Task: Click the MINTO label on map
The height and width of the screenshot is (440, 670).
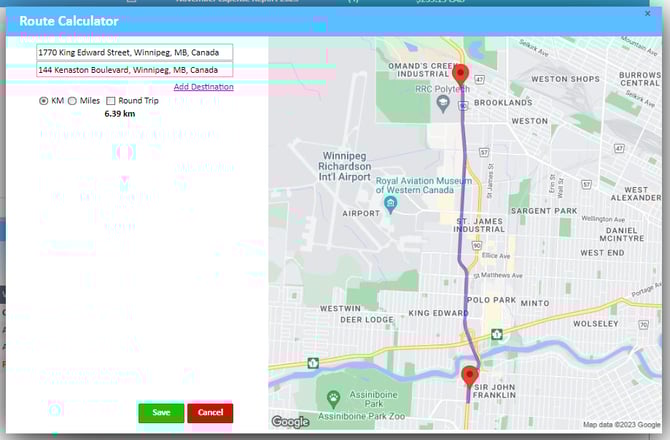Action: [x=535, y=303]
